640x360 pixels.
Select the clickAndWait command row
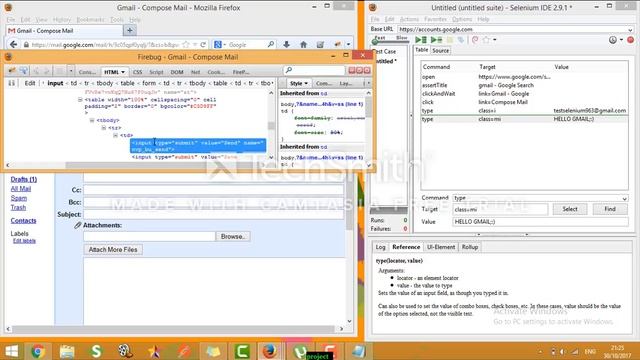524,93
